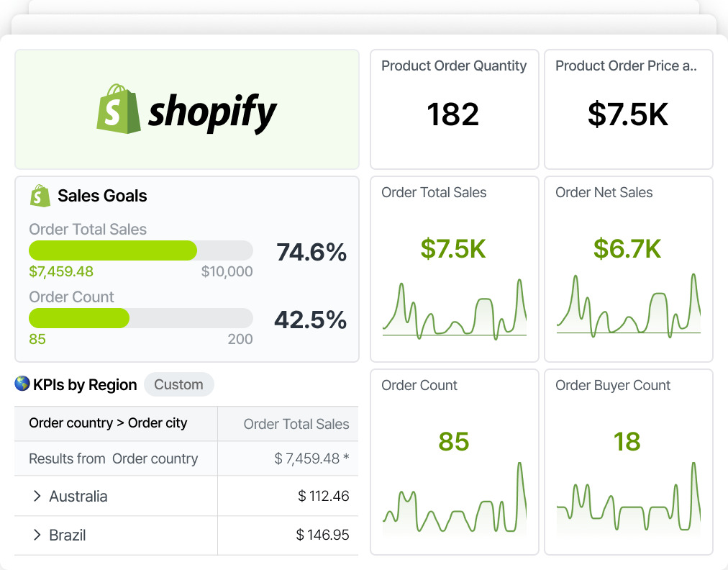Screen dimensions: 728x570
Task: Click the '182' quantity value
Action: click(452, 114)
